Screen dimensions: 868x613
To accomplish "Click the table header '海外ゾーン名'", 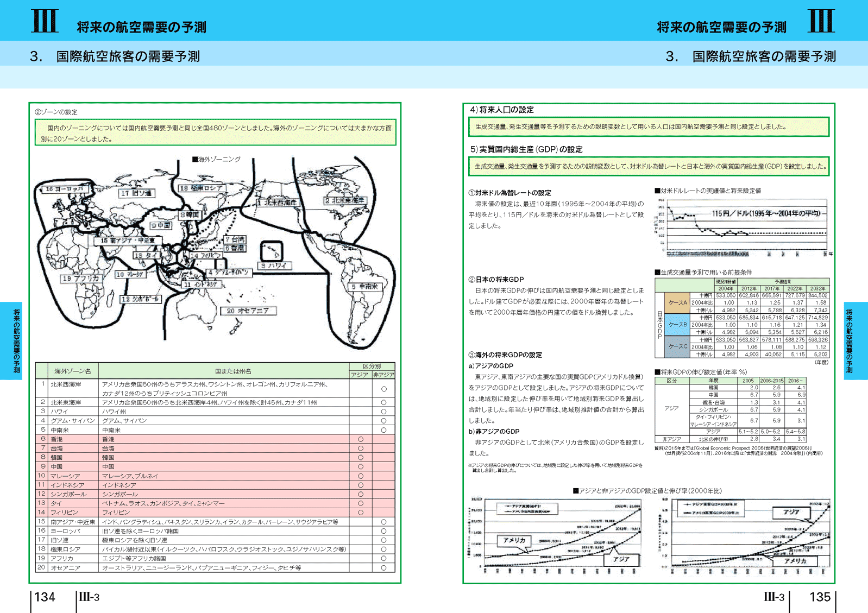I will [x=73, y=371].
